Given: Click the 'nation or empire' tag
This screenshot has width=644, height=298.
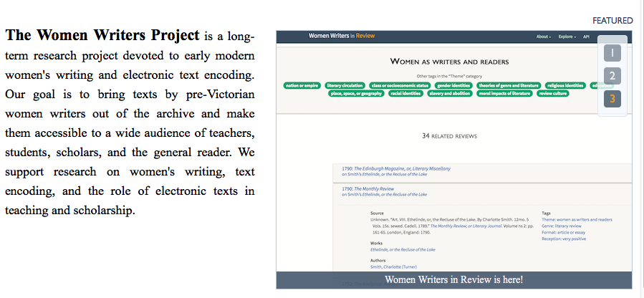Looking at the screenshot, I should (302, 85).
